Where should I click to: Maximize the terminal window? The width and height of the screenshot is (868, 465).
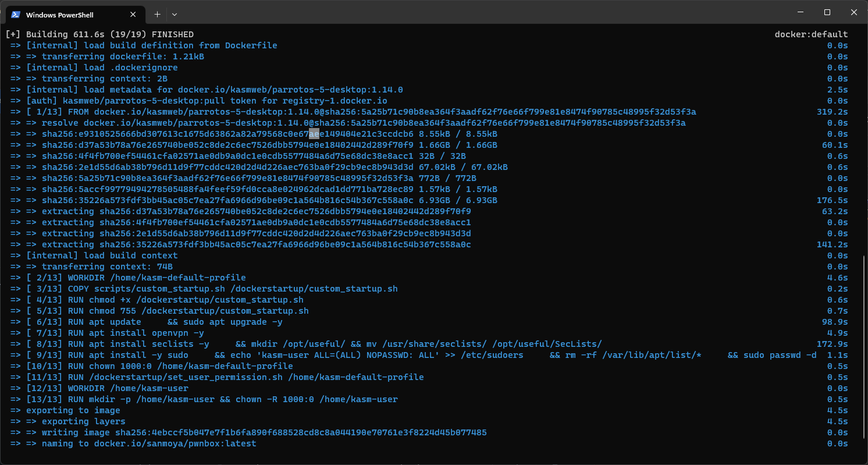827,12
